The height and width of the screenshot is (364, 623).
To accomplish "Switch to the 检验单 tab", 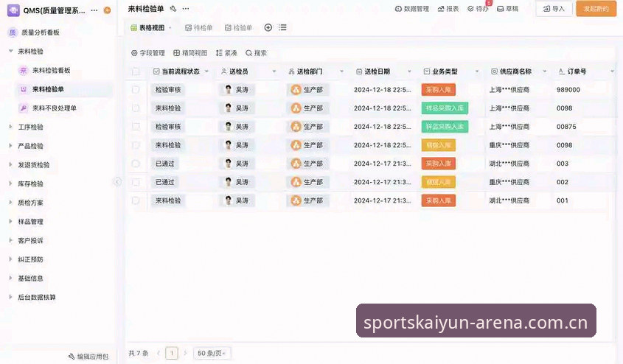I will (238, 28).
